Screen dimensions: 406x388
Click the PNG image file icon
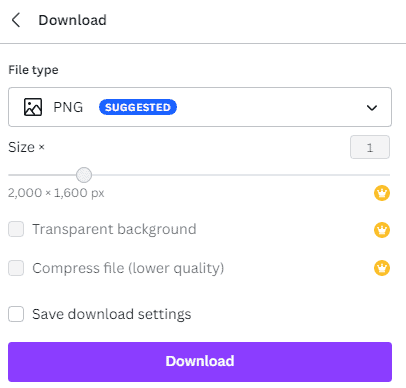point(33,107)
